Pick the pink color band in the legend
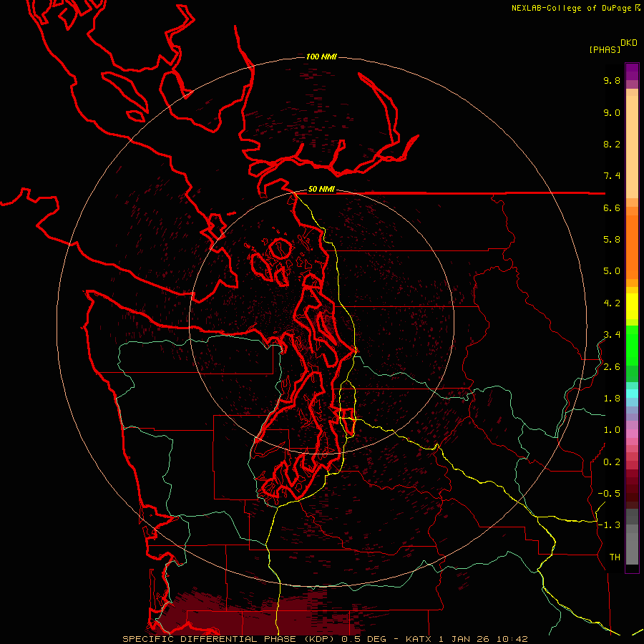 pos(632,434)
